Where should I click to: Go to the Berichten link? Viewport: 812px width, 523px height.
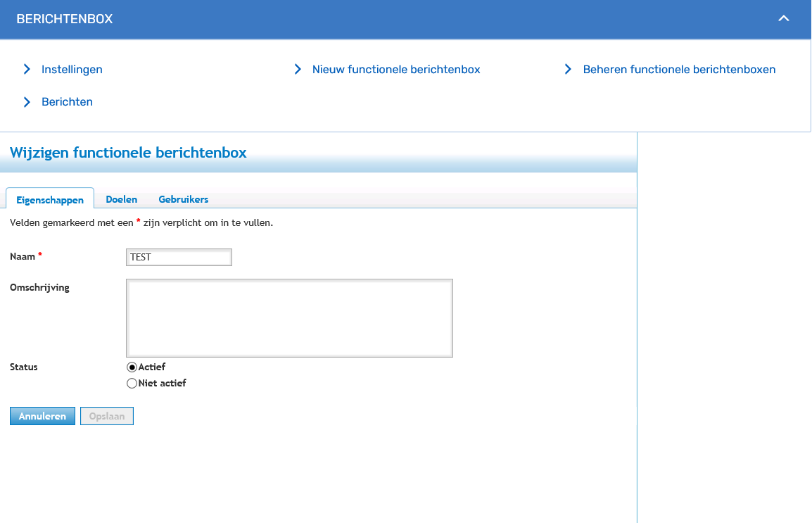pyautogui.click(x=68, y=102)
